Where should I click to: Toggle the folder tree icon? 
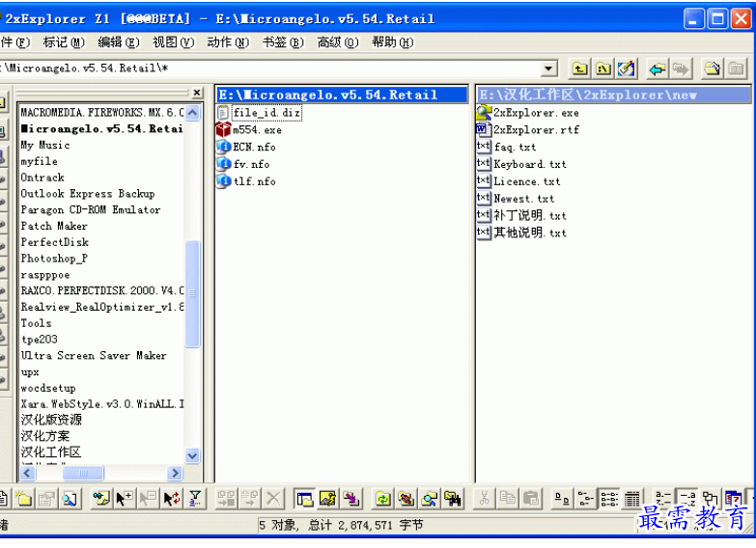pos(710,499)
